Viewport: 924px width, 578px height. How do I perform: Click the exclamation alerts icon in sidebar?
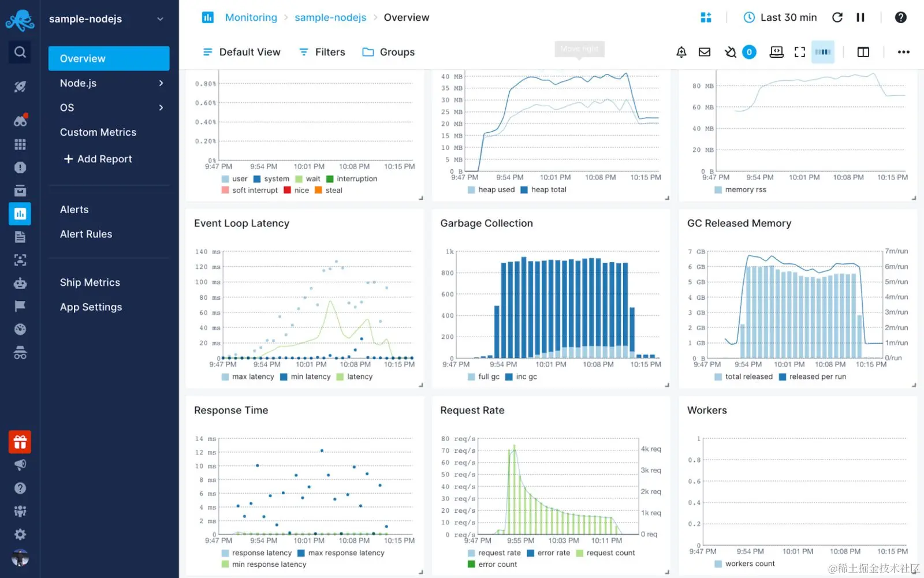(20, 167)
